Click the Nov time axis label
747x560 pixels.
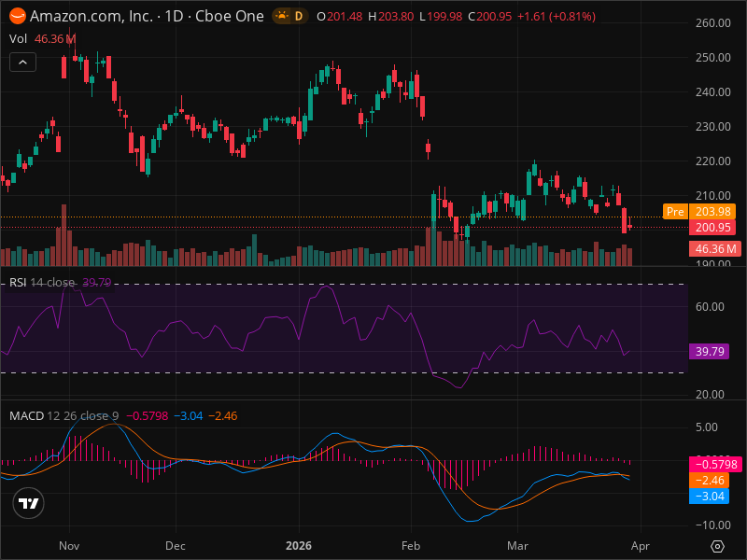[69, 546]
